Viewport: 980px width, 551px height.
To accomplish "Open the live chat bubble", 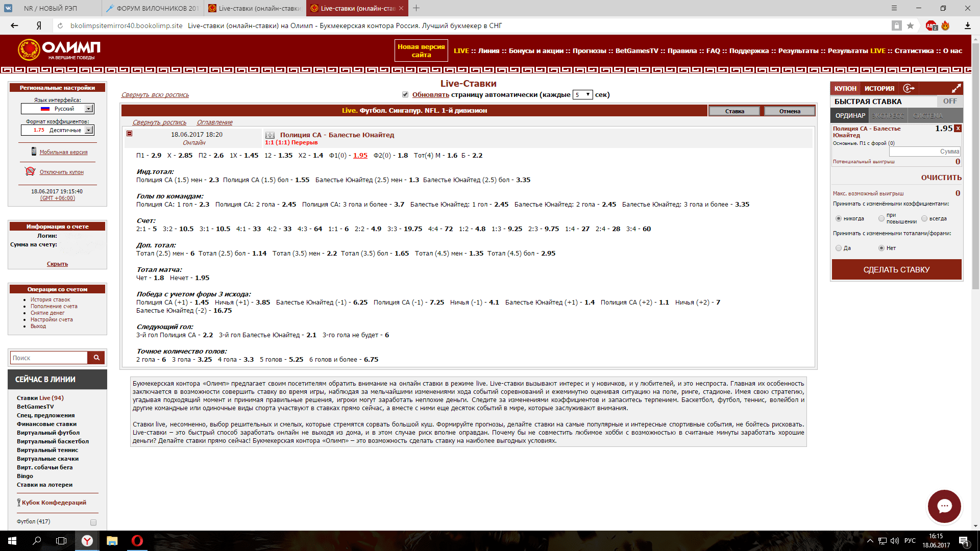I will click(944, 506).
